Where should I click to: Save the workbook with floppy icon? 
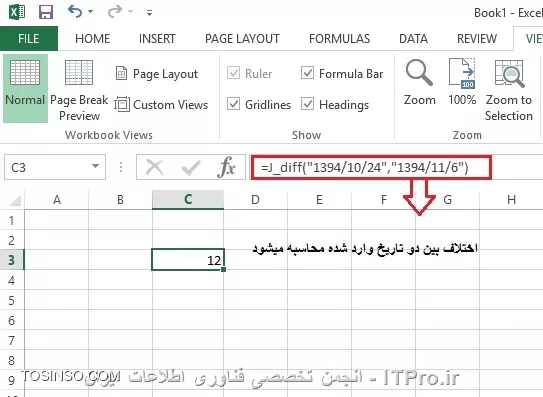(x=46, y=12)
